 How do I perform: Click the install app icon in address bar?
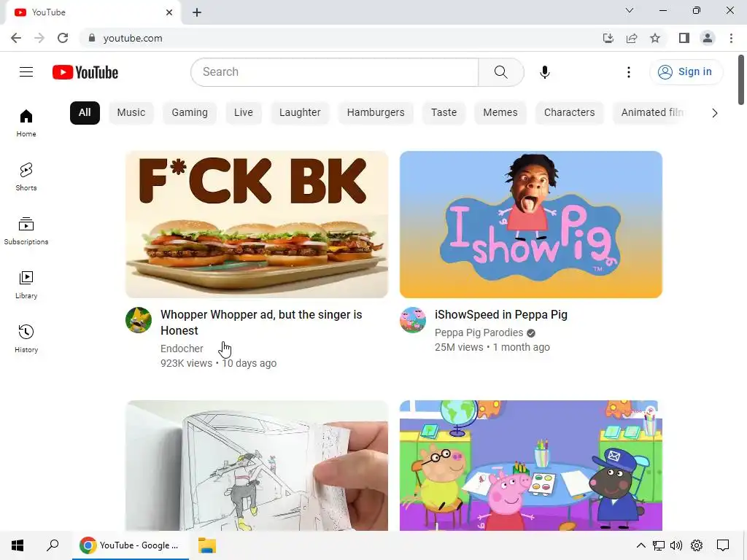(x=608, y=38)
